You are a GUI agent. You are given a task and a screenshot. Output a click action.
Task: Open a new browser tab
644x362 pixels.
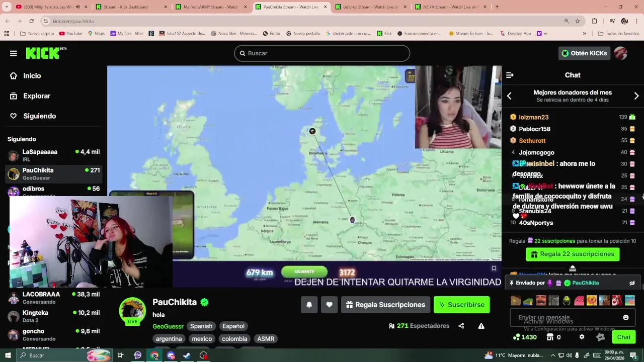(497, 7)
